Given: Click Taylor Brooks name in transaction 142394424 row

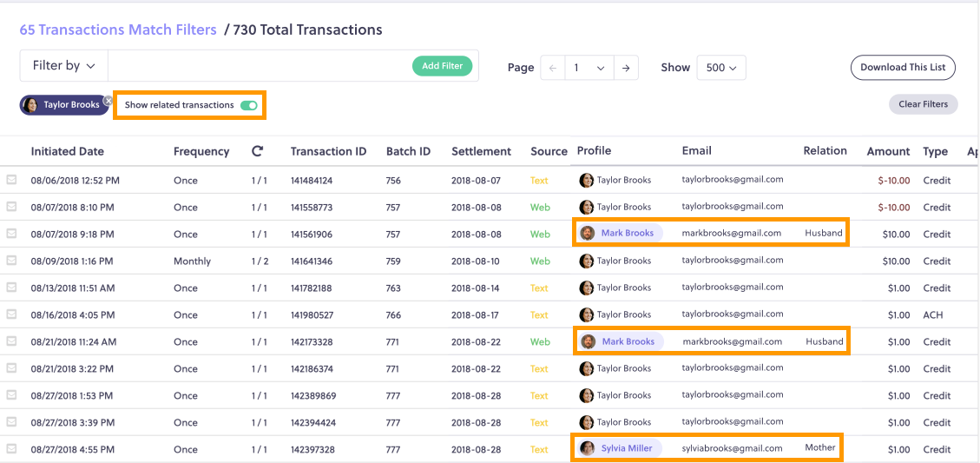Looking at the screenshot, I should tap(624, 421).
